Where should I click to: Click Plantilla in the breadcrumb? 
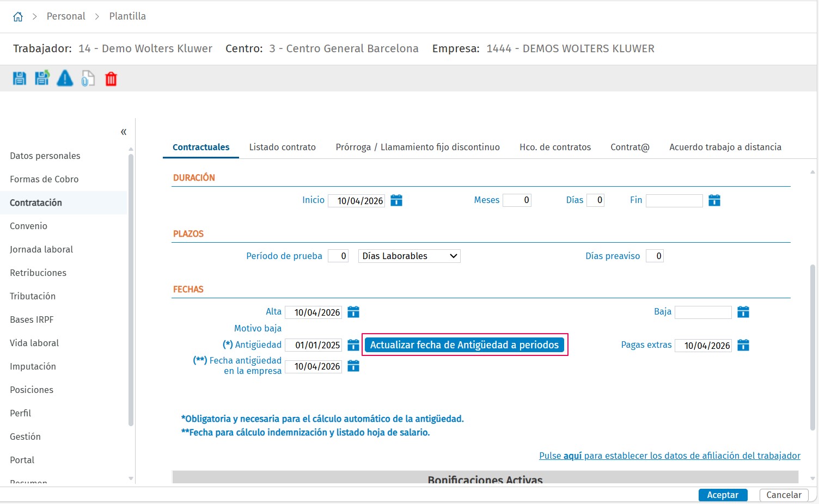(x=127, y=16)
